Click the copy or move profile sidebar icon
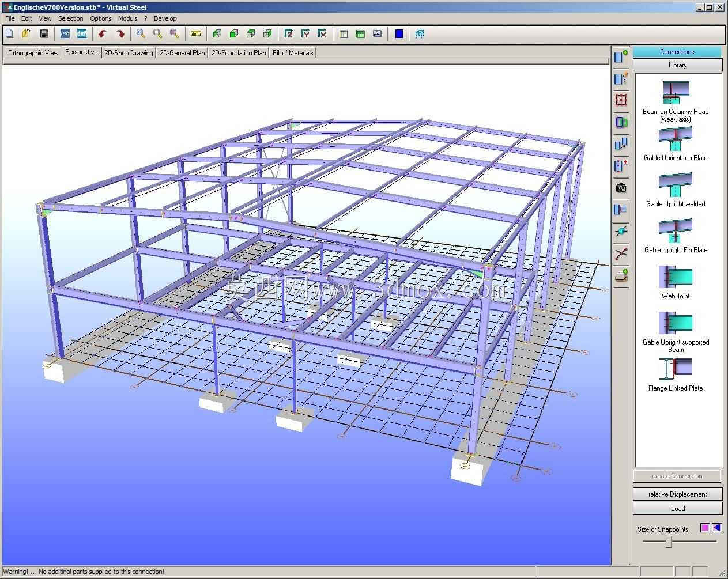This screenshot has height=579, width=728. (x=621, y=144)
